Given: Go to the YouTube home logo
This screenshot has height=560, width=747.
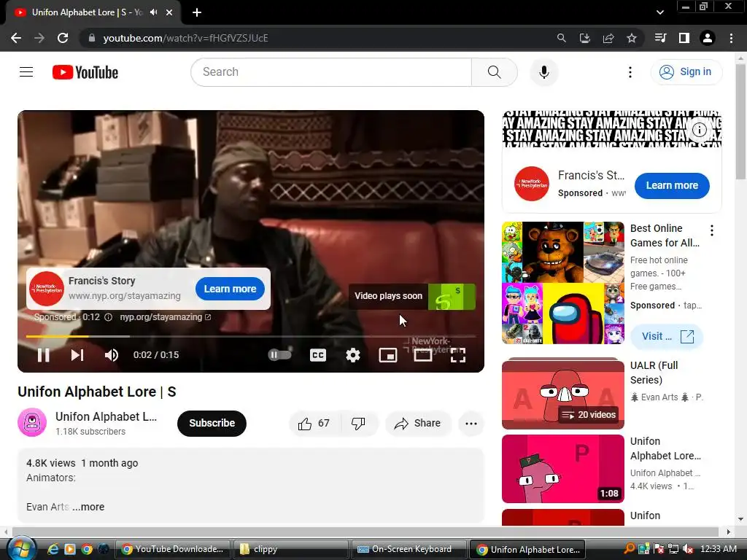Looking at the screenshot, I should (85, 72).
